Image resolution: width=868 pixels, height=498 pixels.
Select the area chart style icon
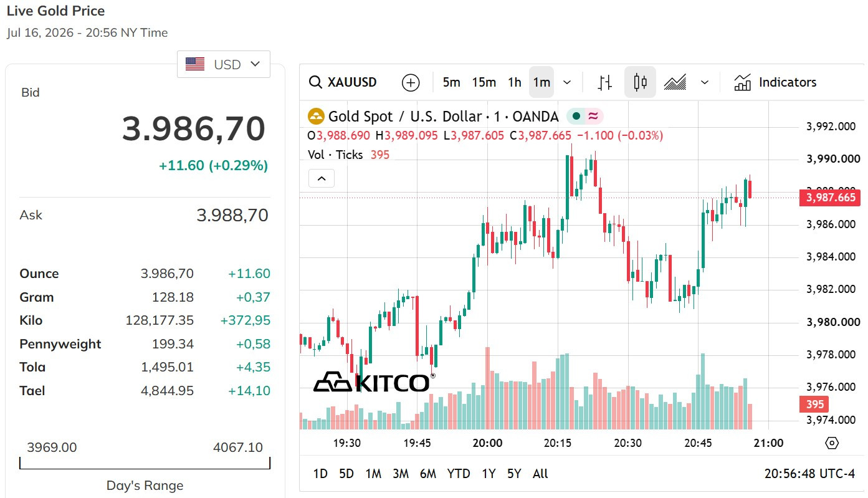[675, 82]
